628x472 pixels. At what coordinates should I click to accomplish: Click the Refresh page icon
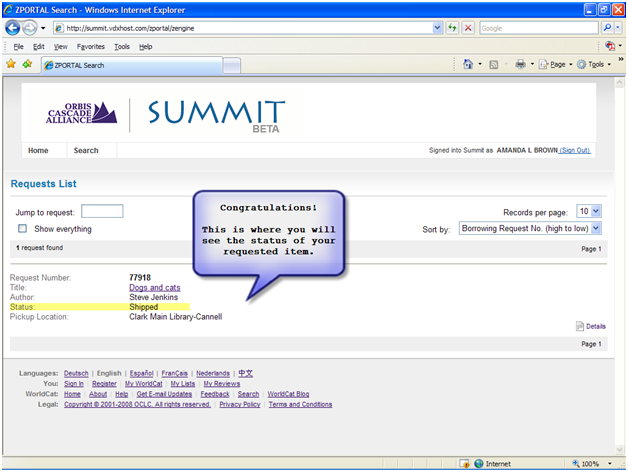[x=452, y=28]
